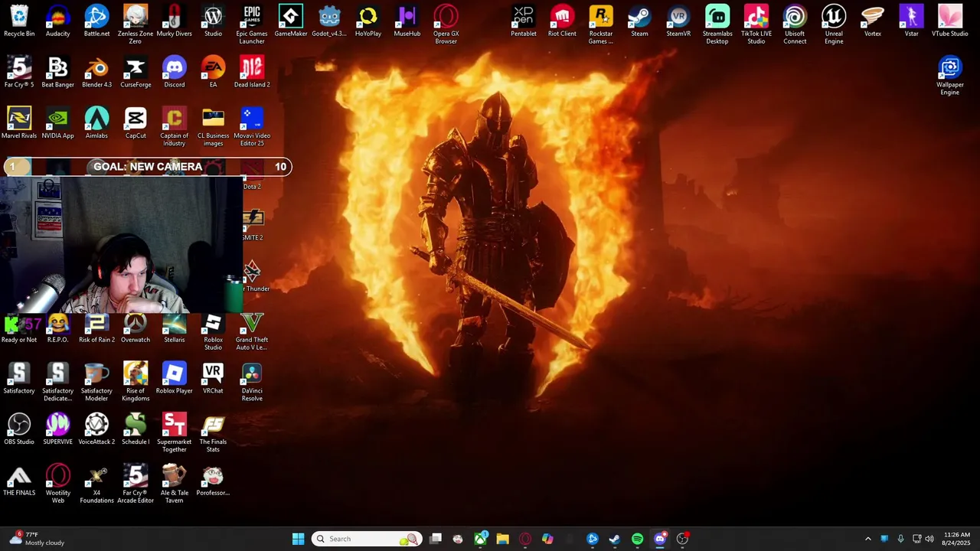980x551 pixels.
Task: Open the VTube Studio icon
Action: 950,21
